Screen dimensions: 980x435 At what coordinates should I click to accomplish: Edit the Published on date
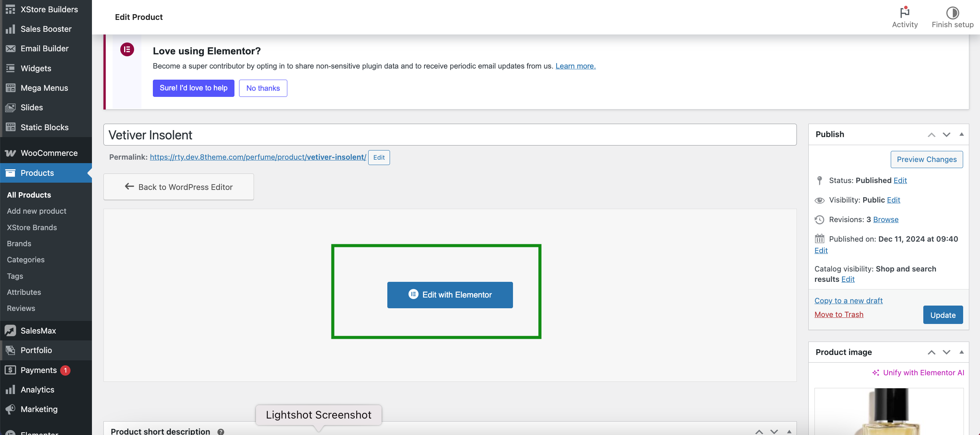tap(821, 250)
